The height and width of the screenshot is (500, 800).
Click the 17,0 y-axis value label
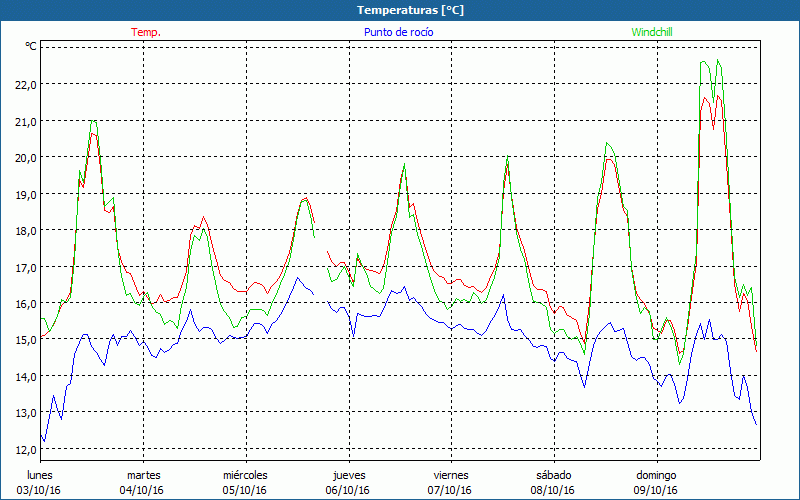24,267
